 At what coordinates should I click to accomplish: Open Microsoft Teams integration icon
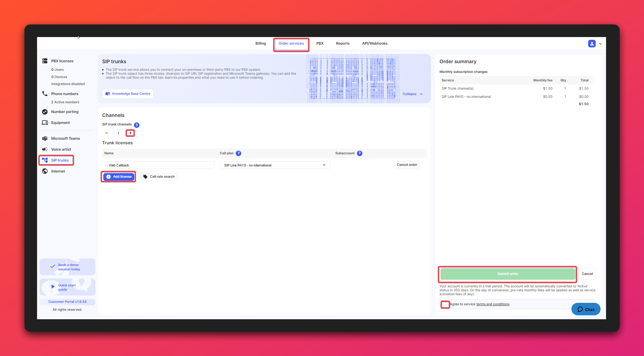tap(45, 139)
